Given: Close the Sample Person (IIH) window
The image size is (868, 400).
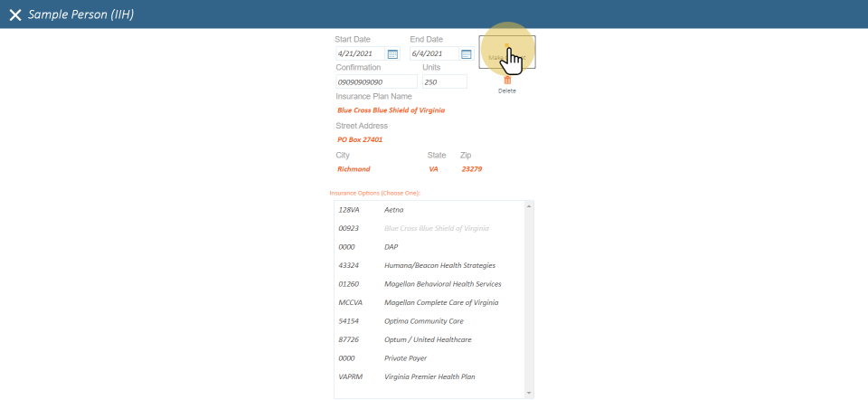Looking at the screenshot, I should click(15, 15).
